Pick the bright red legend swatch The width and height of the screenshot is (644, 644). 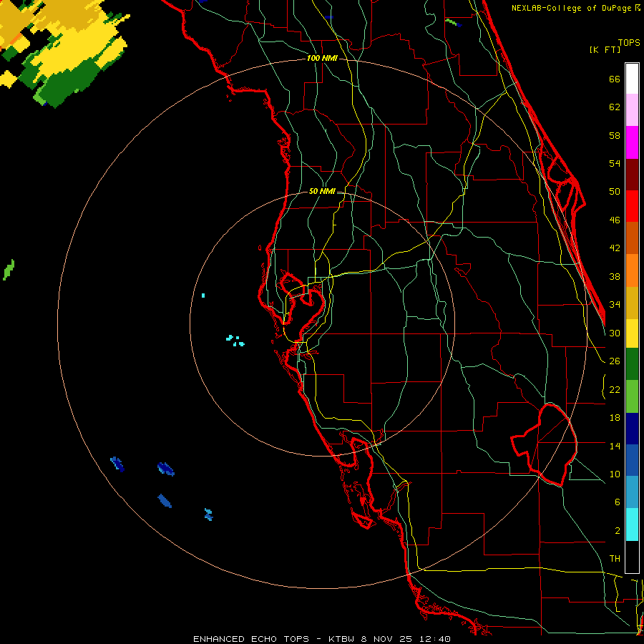(x=632, y=206)
